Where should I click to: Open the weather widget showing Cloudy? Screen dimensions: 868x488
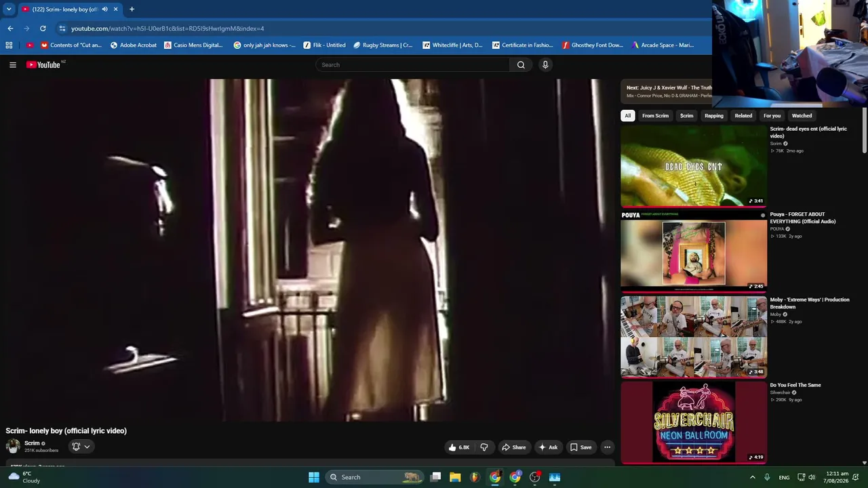(x=24, y=477)
